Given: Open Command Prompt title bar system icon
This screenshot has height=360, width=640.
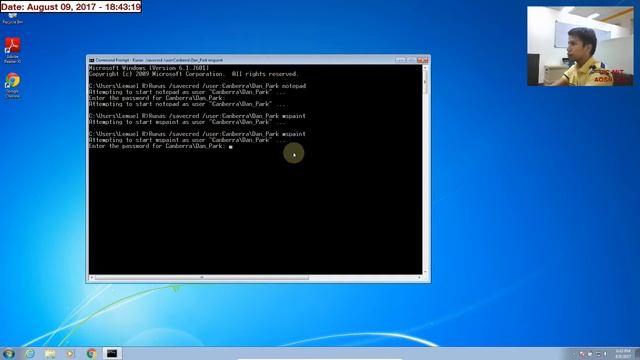Looking at the screenshot, I should coord(92,60).
